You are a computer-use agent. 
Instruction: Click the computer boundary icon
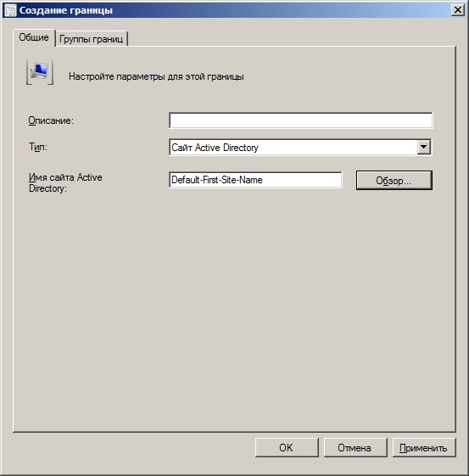[40, 71]
